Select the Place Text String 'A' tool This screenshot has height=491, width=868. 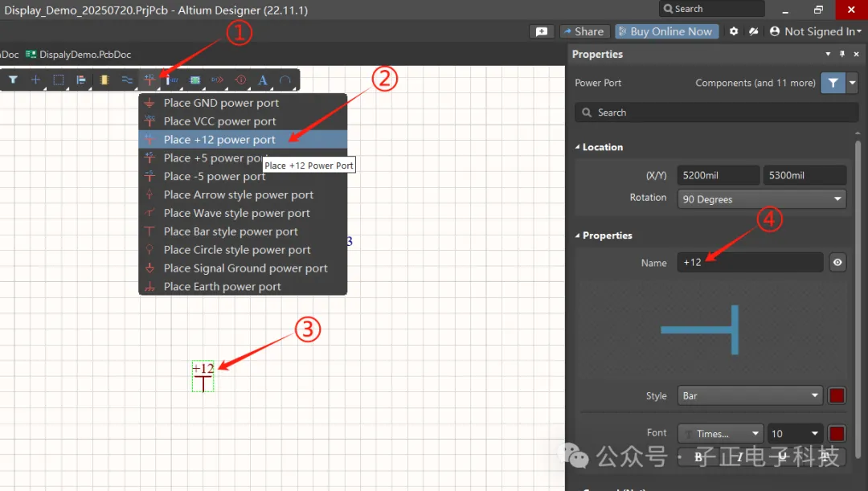coord(263,80)
